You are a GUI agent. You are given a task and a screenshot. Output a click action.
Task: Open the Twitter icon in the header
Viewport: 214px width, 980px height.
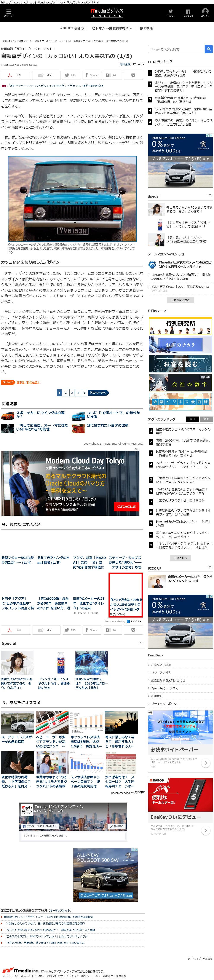pos(171,13)
